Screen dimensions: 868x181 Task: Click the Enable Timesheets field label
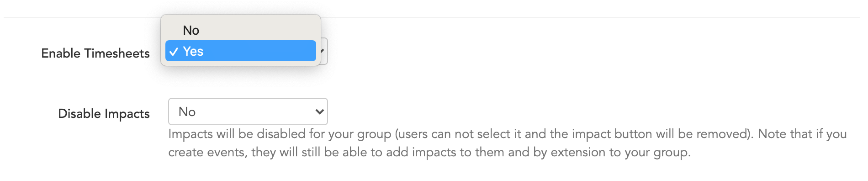coord(95,53)
